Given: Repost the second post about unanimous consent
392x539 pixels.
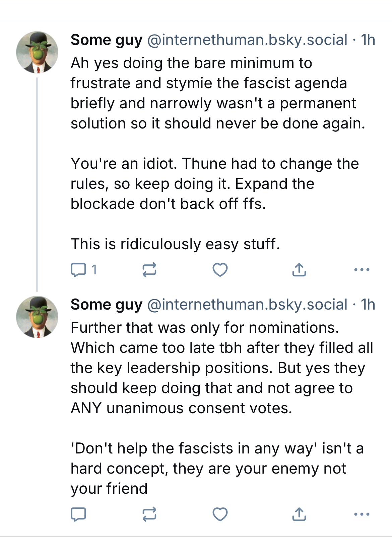Looking at the screenshot, I should click(149, 514).
